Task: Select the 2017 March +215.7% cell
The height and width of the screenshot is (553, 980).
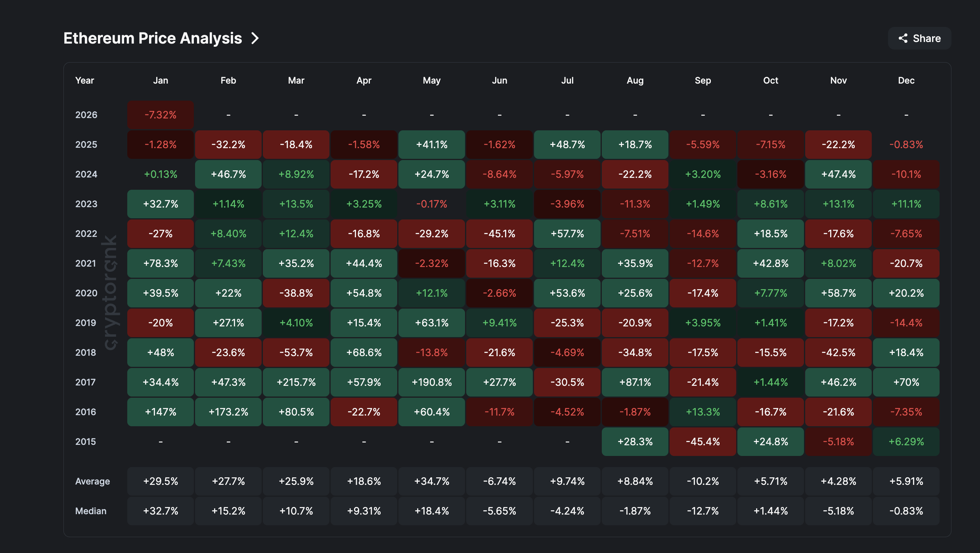Action: [x=296, y=382]
